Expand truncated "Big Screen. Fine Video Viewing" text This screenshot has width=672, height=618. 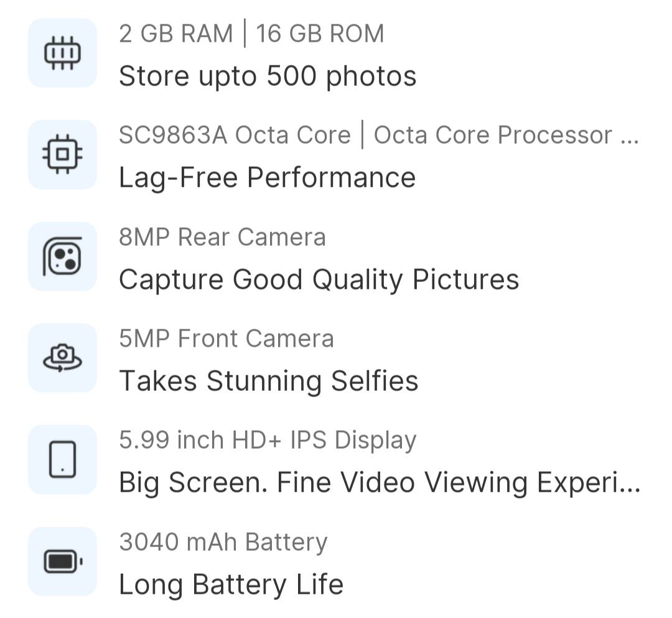(379, 482)
